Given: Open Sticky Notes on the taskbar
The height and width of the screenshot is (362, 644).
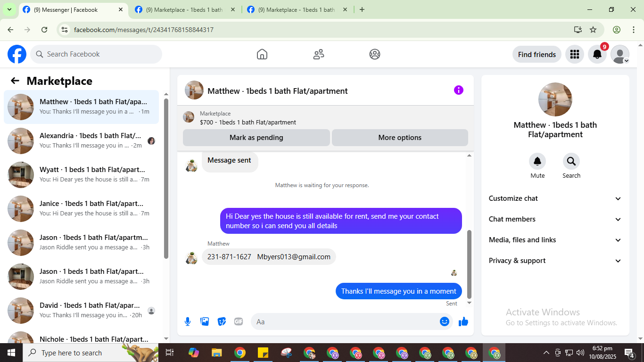Looking at the screenshot, I should tap(263, 353).
